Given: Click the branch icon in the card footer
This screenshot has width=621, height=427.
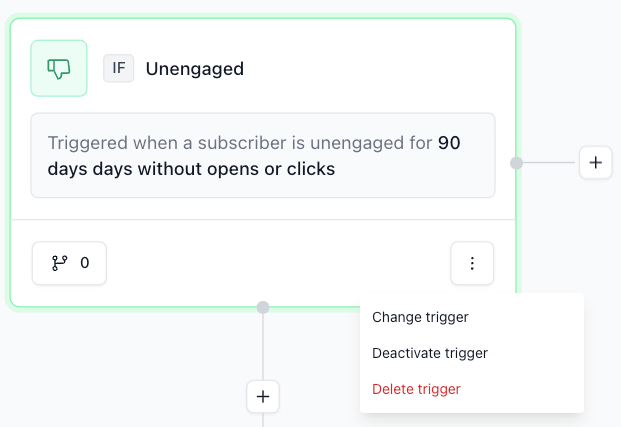Looking at the screenshot, I should click(x=59, y=263).
